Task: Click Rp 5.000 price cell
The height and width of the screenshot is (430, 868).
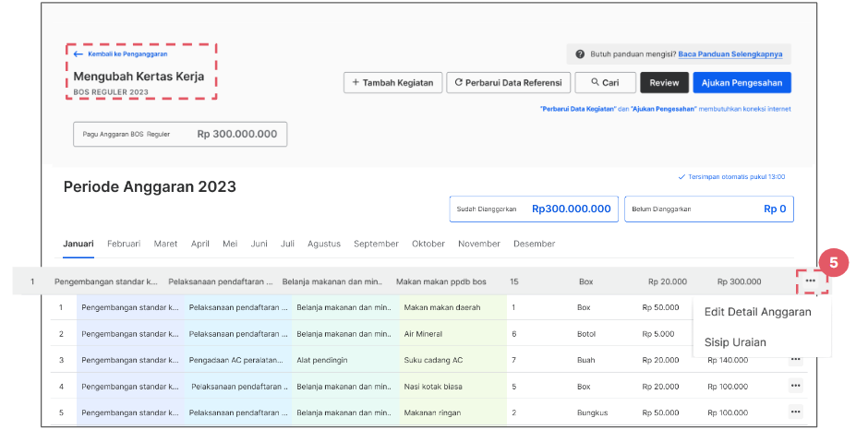Action: (x=658, y=334)
